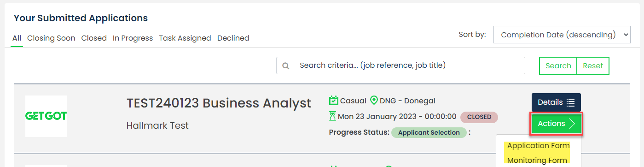
Task: View the Declined applications tab
Action: [233, 38]
